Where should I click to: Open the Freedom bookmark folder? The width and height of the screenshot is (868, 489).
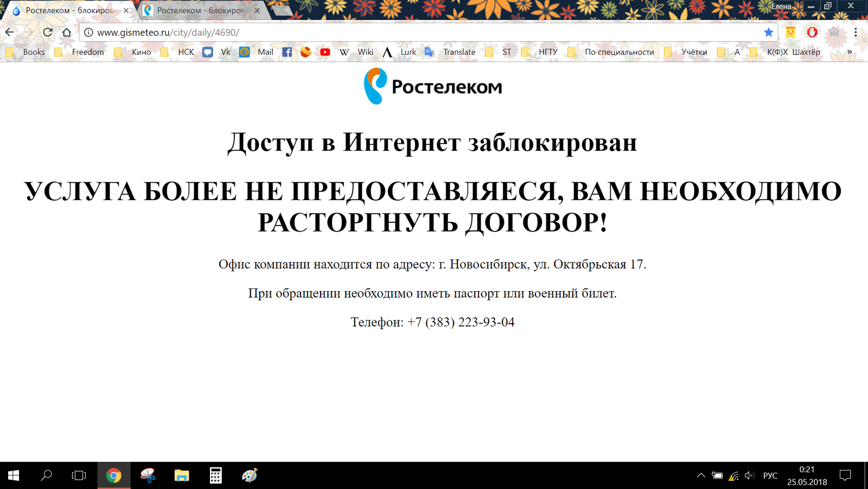[x=79, y=52]
